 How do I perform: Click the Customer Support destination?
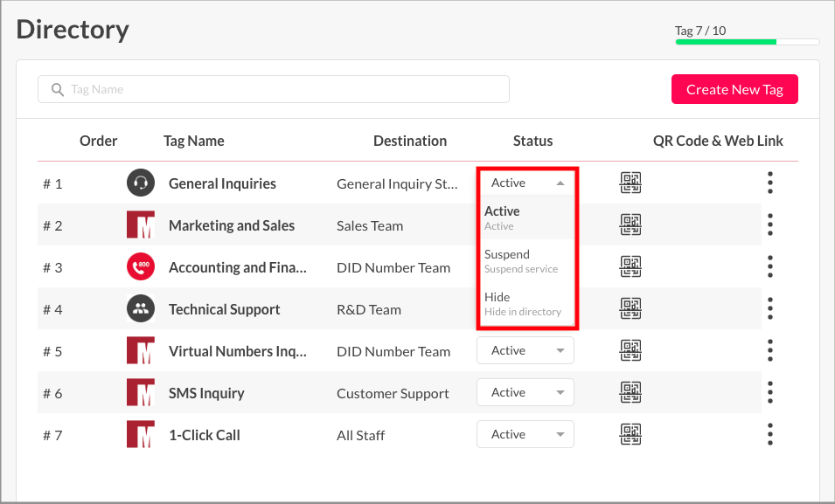393,394
